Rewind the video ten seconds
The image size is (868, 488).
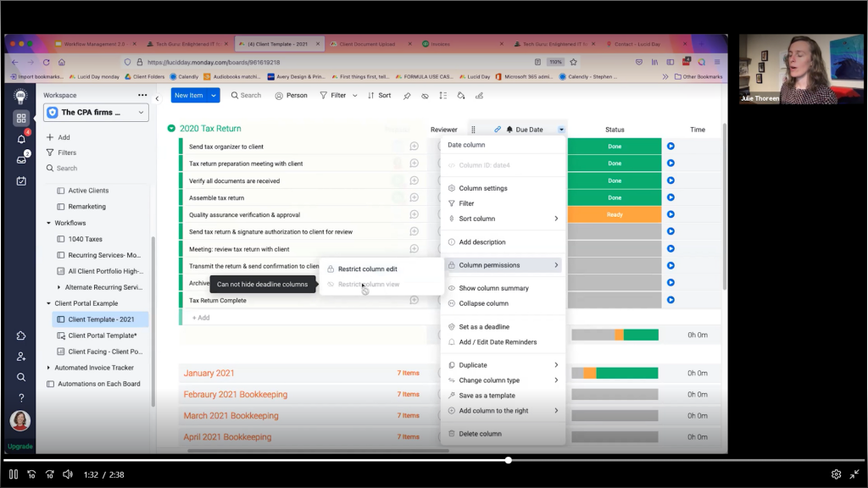tap(31, 474)
